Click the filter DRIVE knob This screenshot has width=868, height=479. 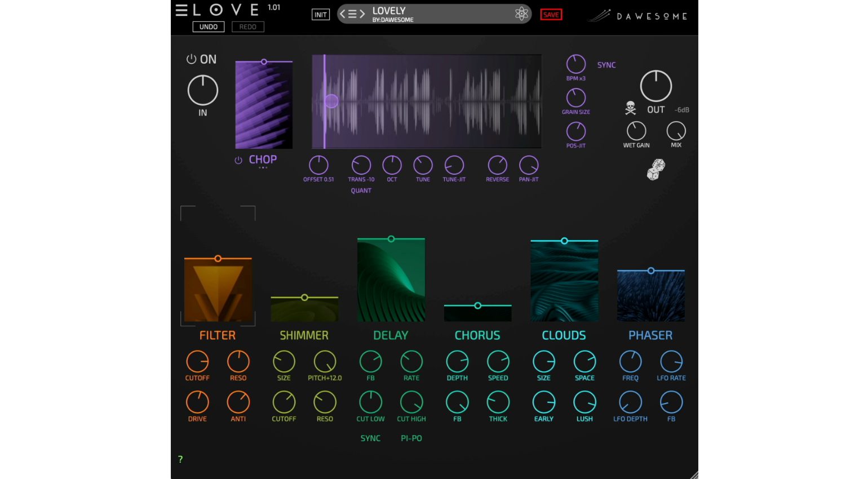point(197,402)
